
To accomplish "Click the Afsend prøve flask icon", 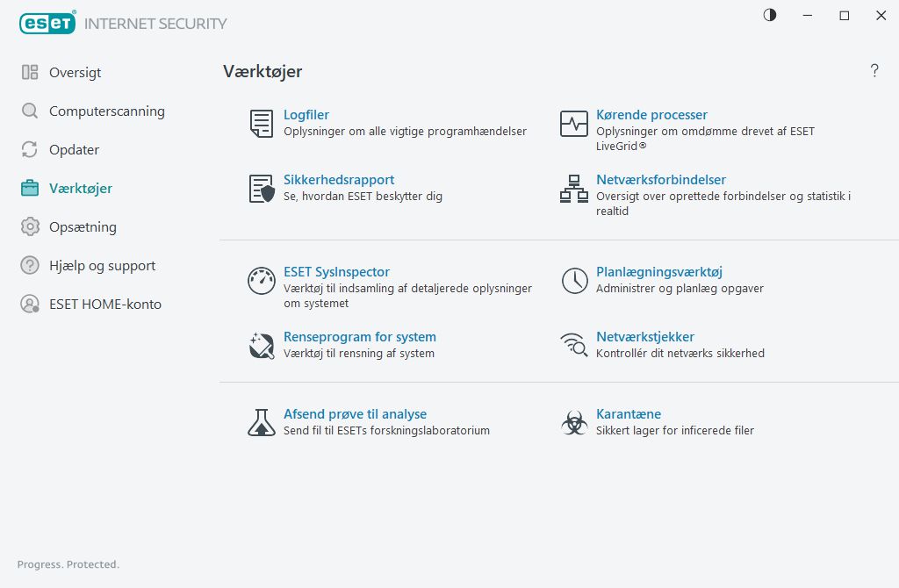I will [x=262, y=423].
